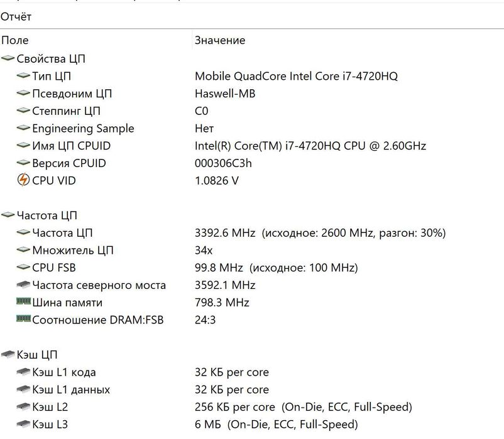This screenshot has height=439, width=504.
Task: Click the memory icon beside Шина памяти
Action: 23,303
